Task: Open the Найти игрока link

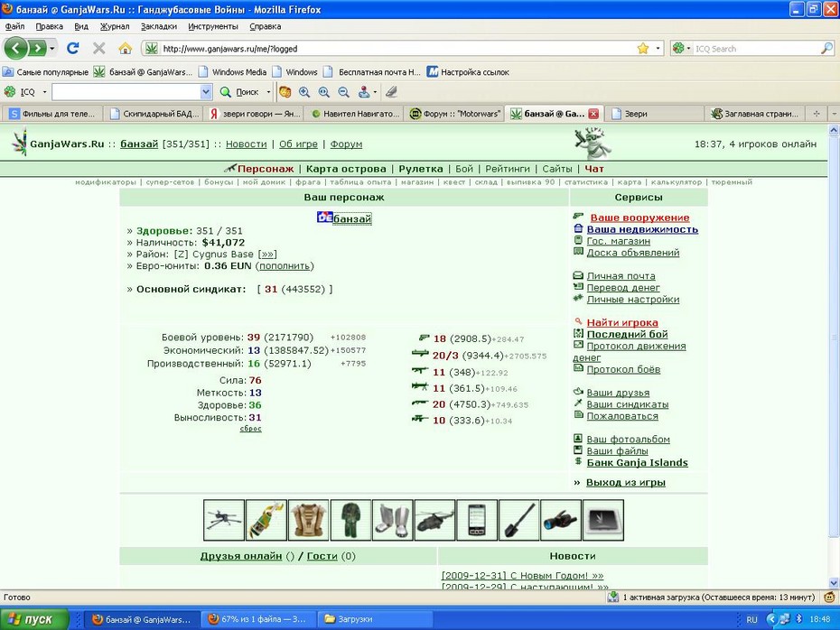Action: 622,323
